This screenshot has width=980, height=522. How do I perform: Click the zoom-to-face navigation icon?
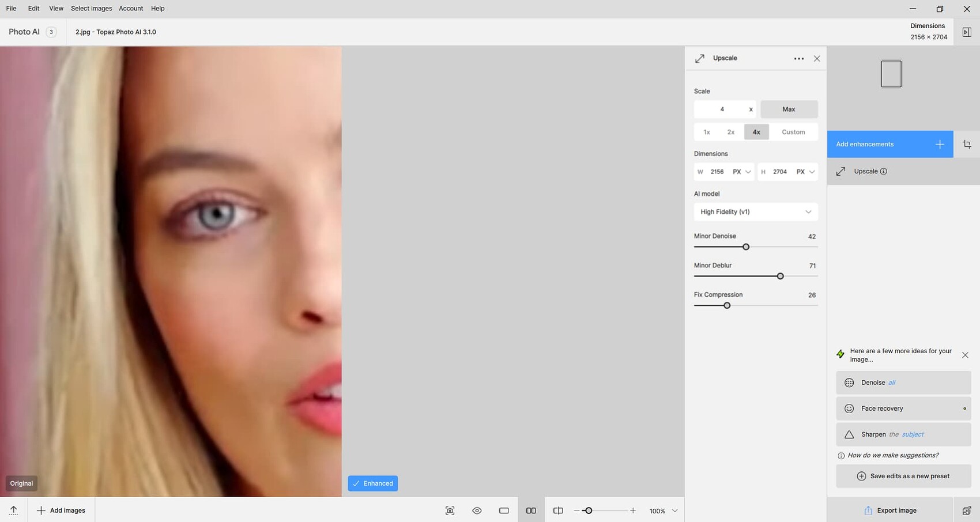tap(450, 510)
